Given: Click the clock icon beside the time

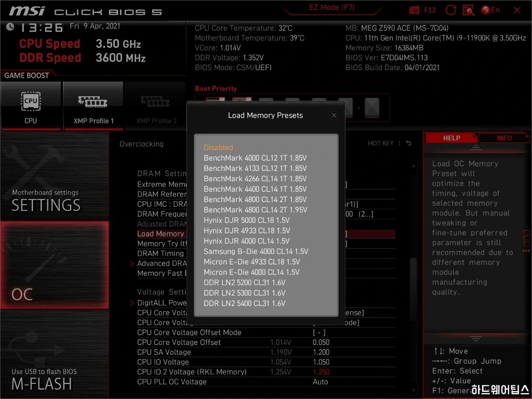Looking at the screenshot, I should [10, 26].
